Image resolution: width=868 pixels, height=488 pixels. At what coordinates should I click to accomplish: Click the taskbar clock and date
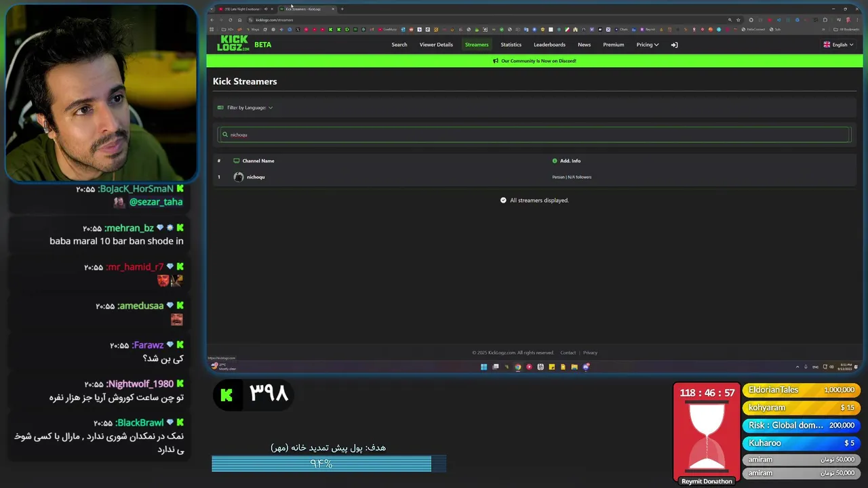(845, 367)
